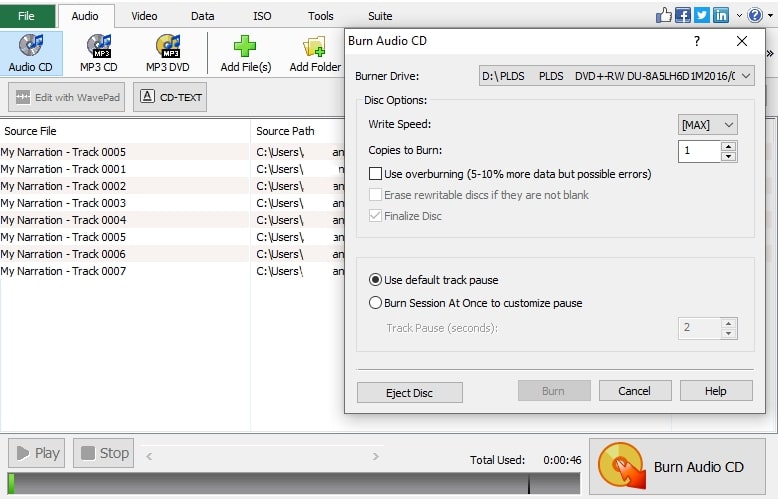Screen dimensions: 778x502
Task: Decrease Track Pause with down arrow
Action: 728,334
